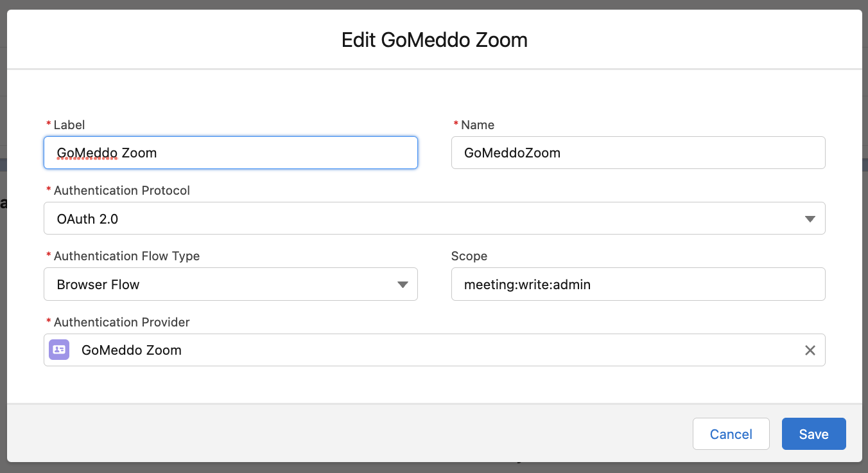Viewport: 868px width, 473px height.
Task: Click the Authentication Protocol caption
Action: tap(122, 190)
